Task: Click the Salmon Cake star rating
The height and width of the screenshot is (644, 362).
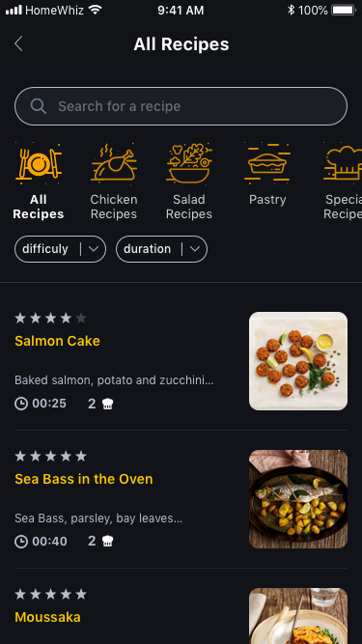Action: (50, 318)
